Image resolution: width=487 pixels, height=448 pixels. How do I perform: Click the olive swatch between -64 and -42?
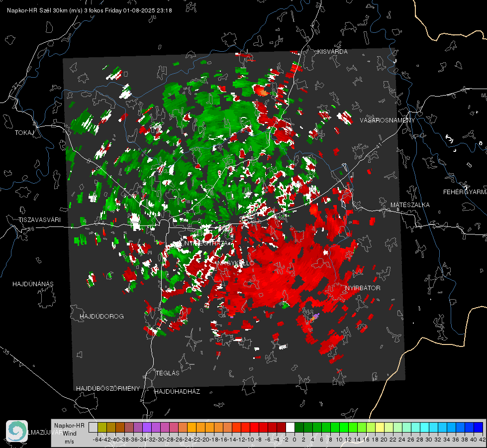pos(102,427)
